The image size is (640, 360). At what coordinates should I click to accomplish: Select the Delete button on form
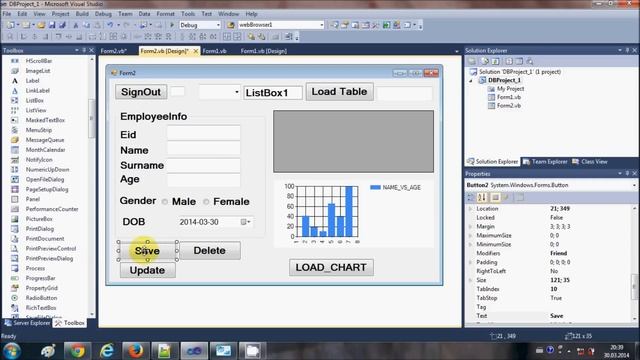pos(210,251)
